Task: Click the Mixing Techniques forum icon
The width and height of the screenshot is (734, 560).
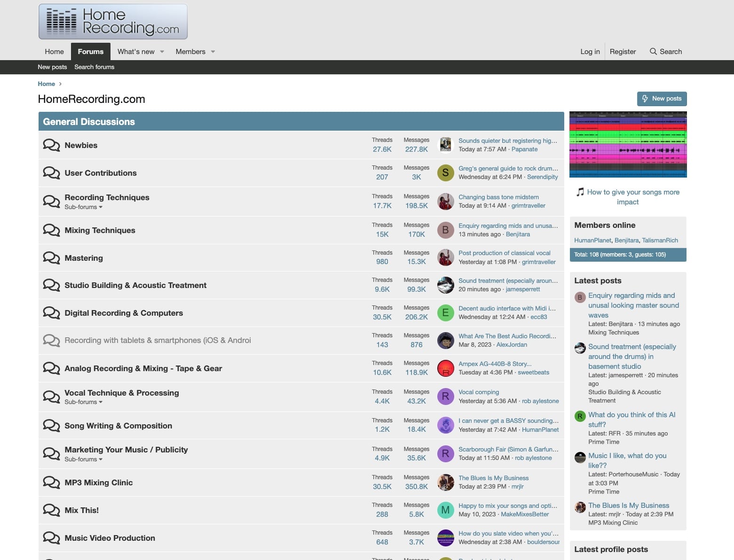Action: [x=51, y=230]
